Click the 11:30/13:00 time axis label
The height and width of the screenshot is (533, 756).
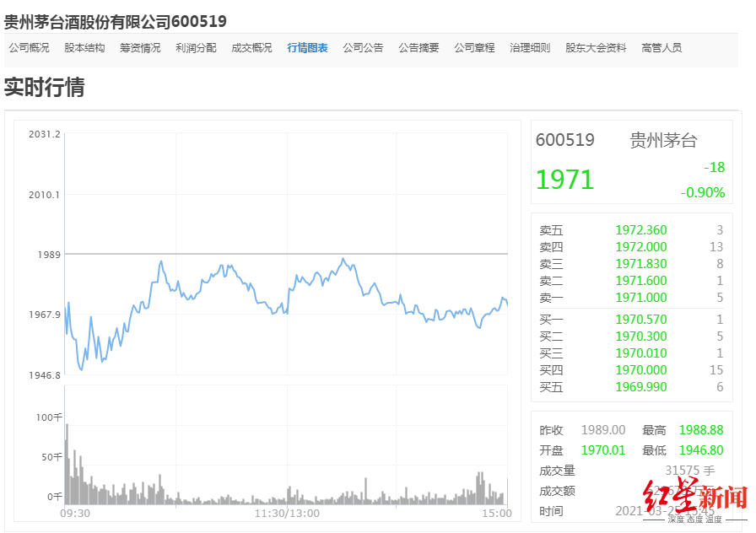[x=288, y=514]
